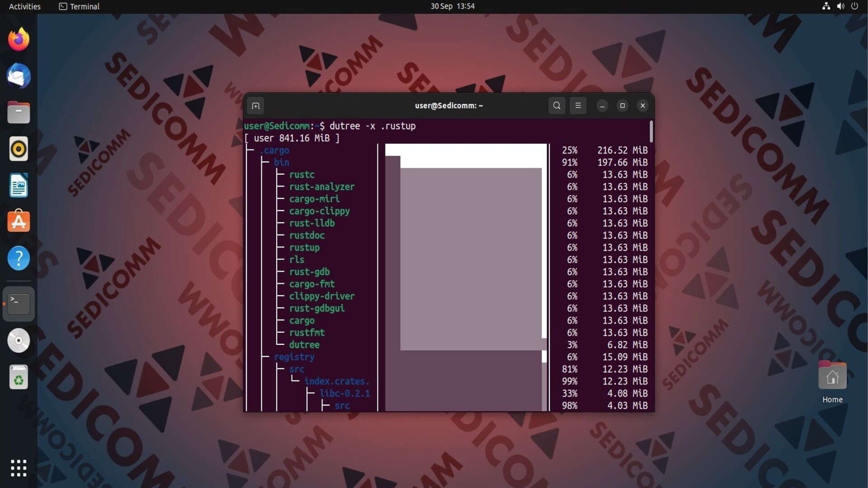Click the [ user 841.16 MiB ] total line
This screenshot has width=868, height=488.
tap(292, 138)
